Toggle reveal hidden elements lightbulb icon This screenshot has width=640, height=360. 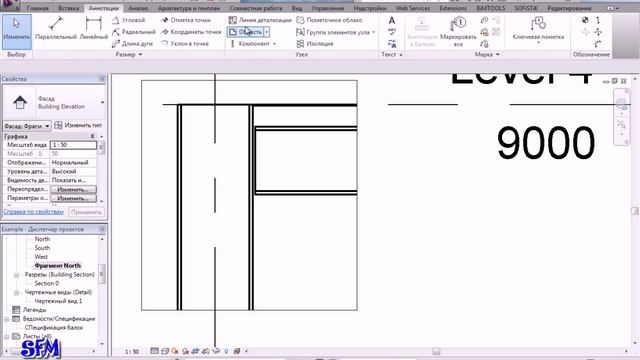point(227,351)
